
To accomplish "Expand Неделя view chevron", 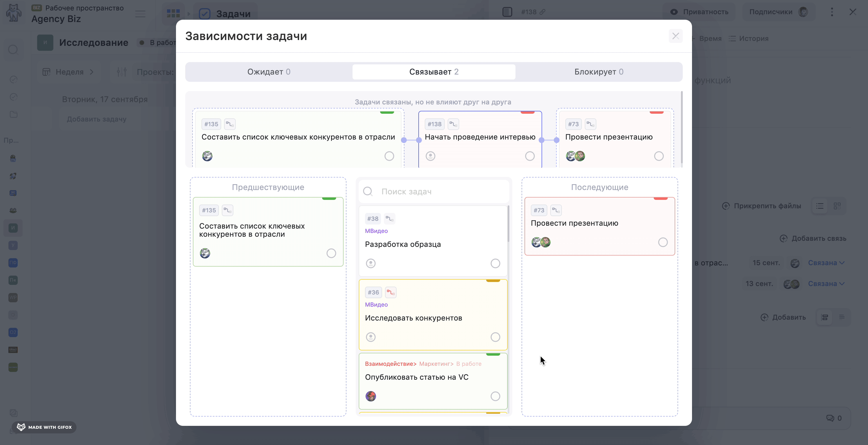I will point(92,72).
